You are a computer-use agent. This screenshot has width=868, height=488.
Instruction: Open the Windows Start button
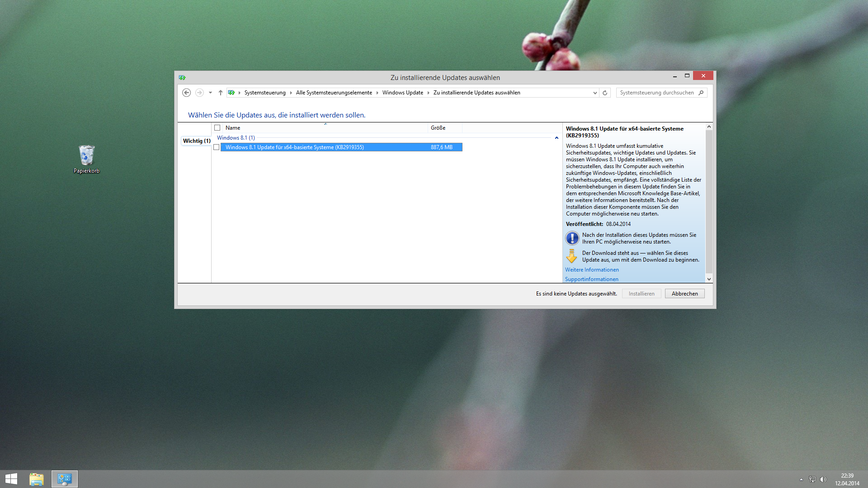tap(11, 479)
